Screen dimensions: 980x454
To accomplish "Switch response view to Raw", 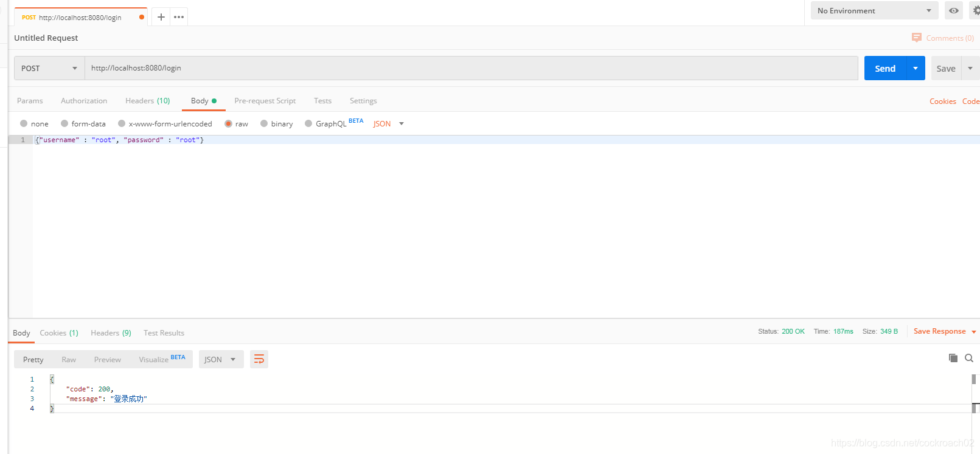I will (x=69, y=359).
